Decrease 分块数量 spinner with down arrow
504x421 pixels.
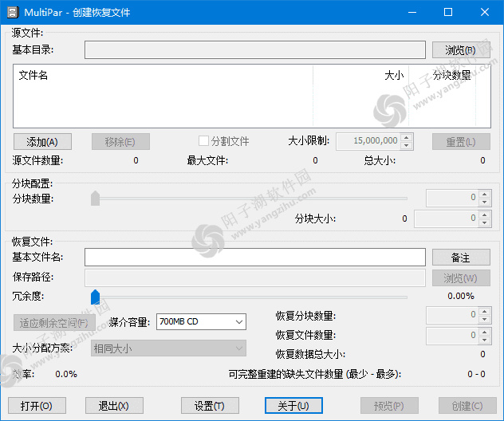point(484,203)
